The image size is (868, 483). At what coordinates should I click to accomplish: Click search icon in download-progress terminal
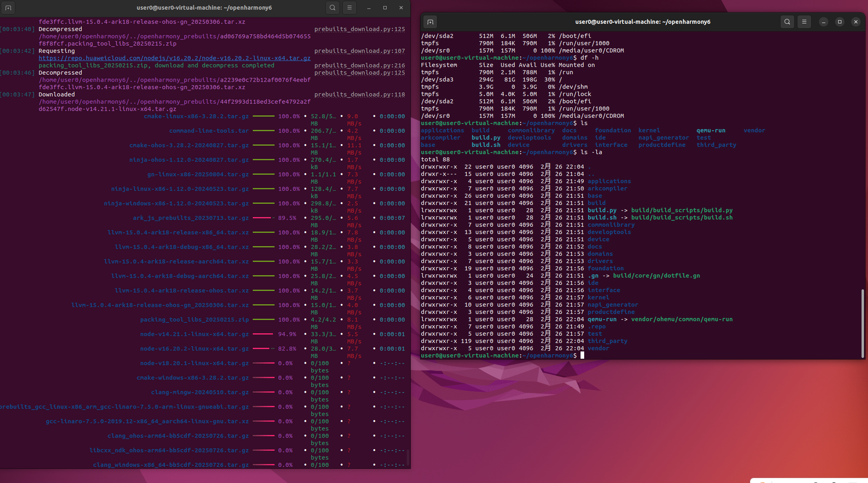point(332,8)
